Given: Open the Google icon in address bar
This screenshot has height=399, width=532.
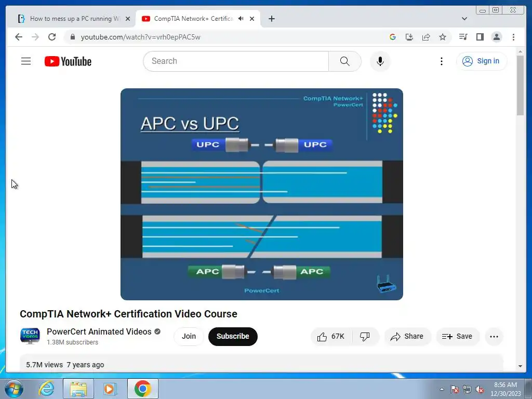Looking at the screenshot, I should (393, 37).
